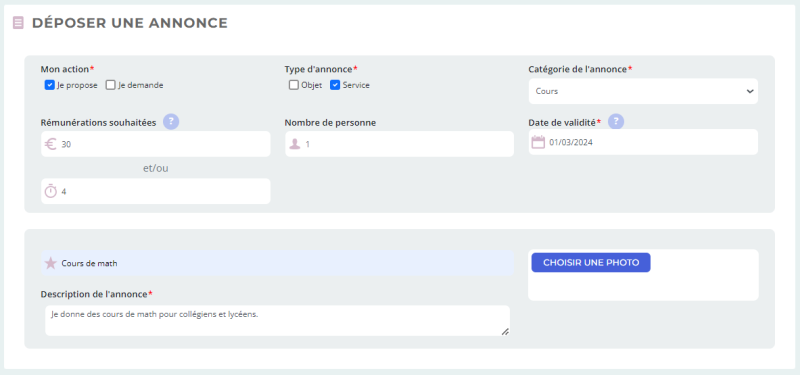The image size is (800, 375).
Task: Click the list icon beside Déposer une annonce
Action: [x=18, y=23]
